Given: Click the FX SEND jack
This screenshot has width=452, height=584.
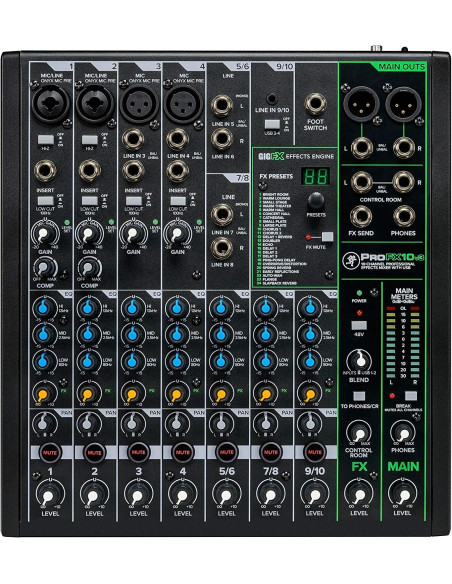Looking at the screenshot, I should (x=361, y=217).
